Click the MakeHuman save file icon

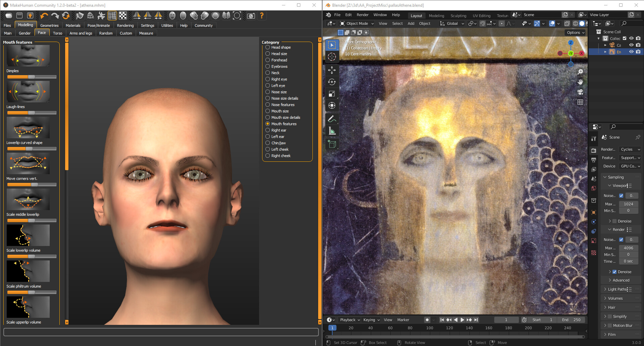[19, 15]
